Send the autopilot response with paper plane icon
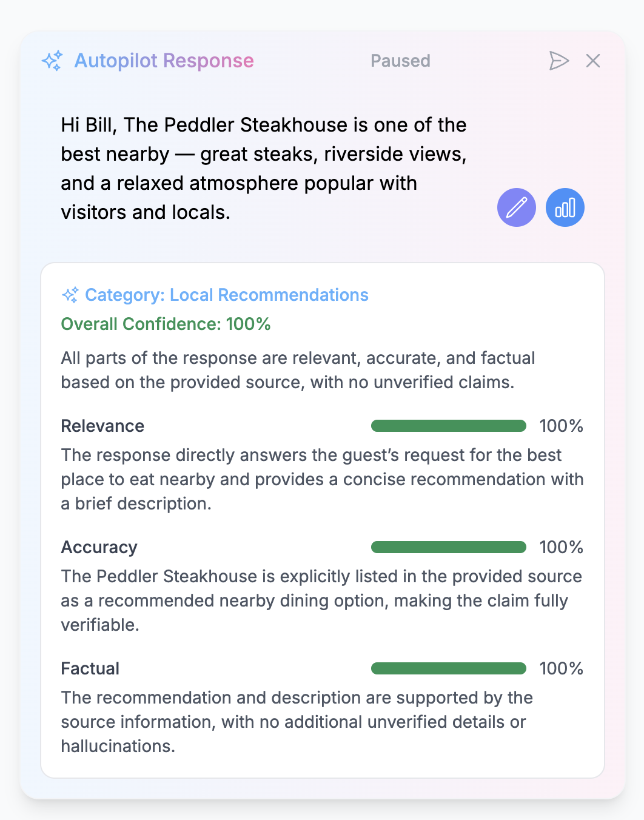Screen dimensions: 644x820 pyautogui.click(x=558, y=61)
